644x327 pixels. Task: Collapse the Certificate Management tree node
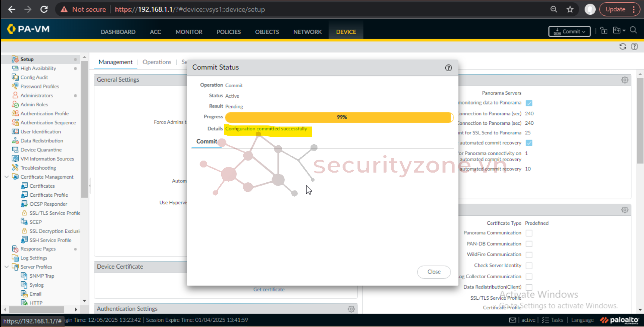coord(6,177)
